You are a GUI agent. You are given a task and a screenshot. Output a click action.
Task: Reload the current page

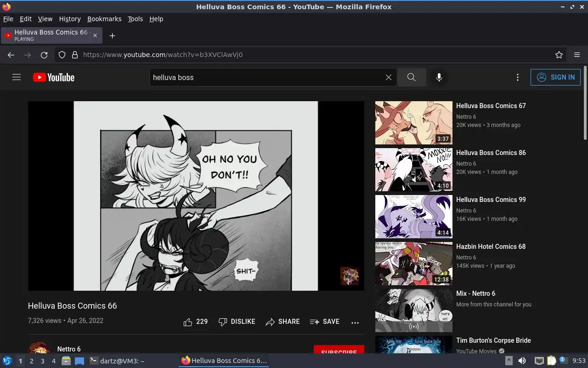coord(44,55)
